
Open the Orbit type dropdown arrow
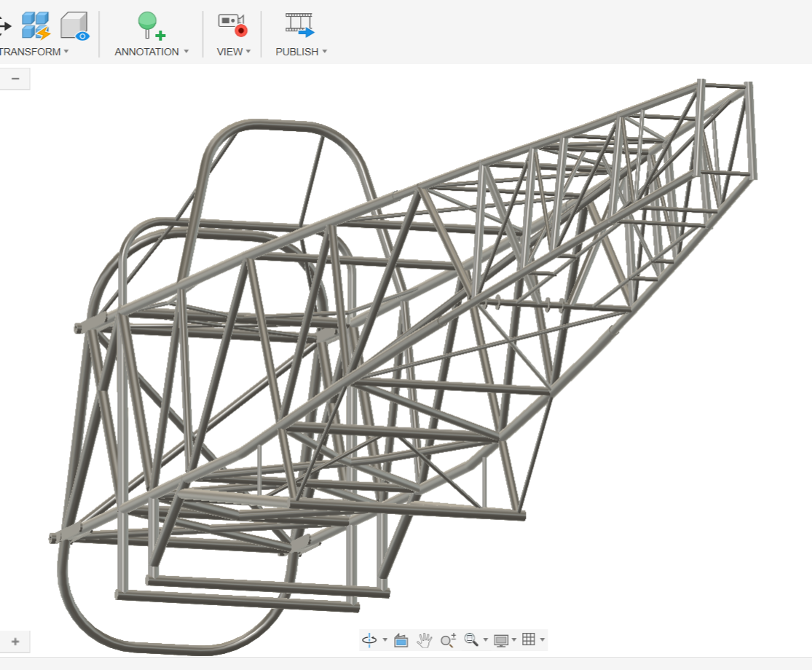click(x=385, y=640)
